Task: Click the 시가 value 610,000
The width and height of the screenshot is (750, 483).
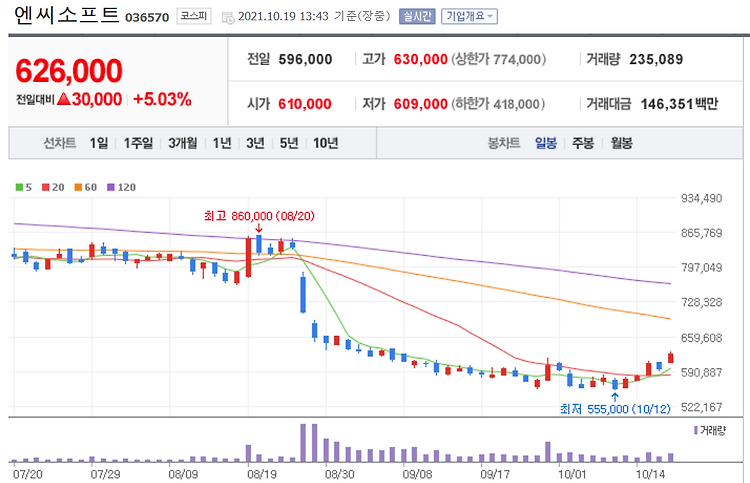Action: click(305, 104)
